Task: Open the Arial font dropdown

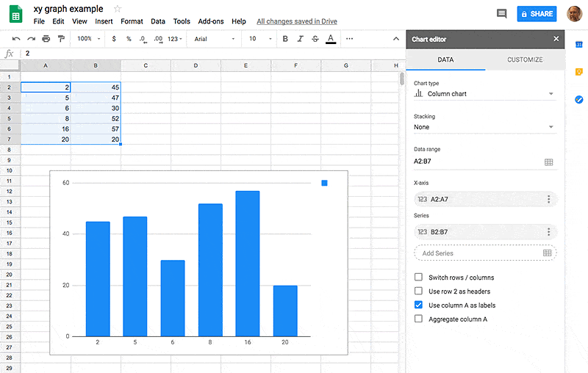Action: [213, 38]
